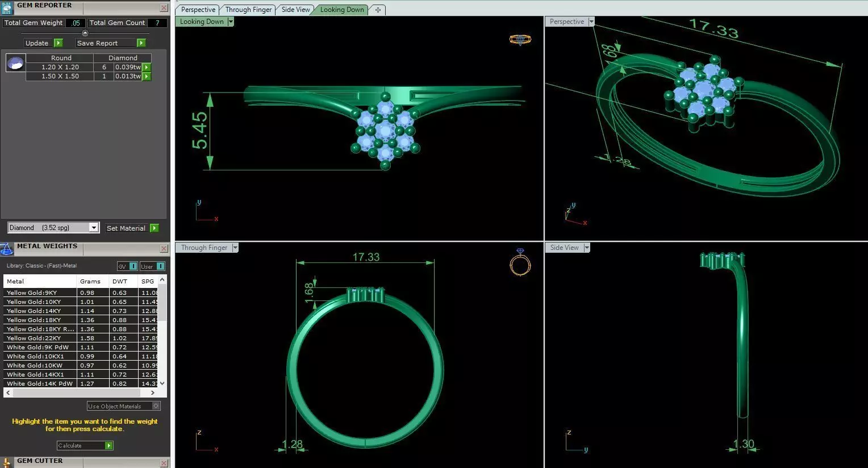Click the Gem Cutter panel icon

pos(7,463)
